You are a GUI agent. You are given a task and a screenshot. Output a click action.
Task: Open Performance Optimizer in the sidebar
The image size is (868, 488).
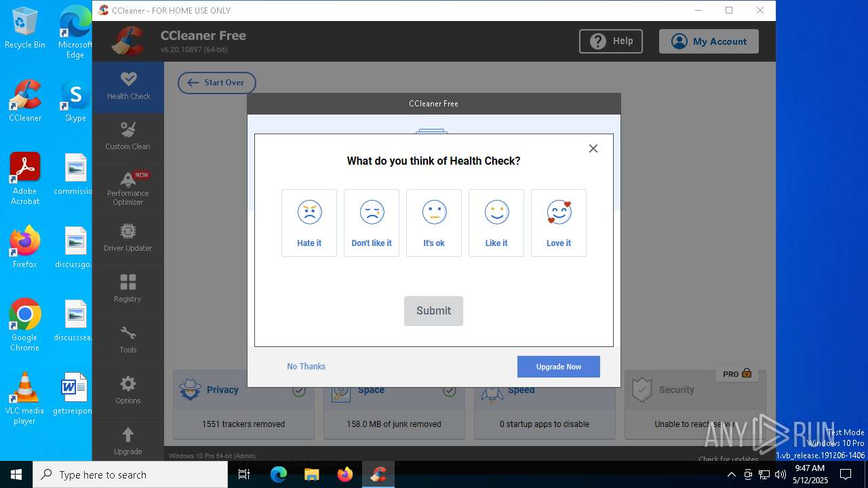(x=128, y=189)
